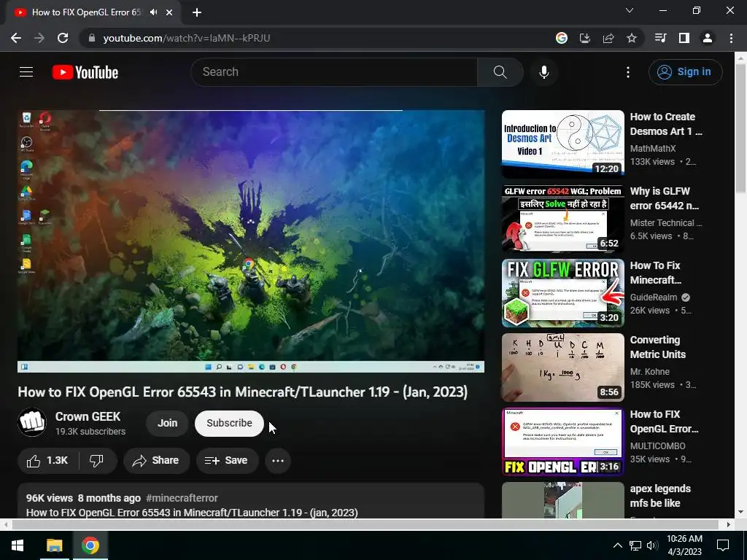Subscribe to Crown GEEK channel
Image resolution: width=747 pixels, height=560 pixels.
click(x=229, y=424)
